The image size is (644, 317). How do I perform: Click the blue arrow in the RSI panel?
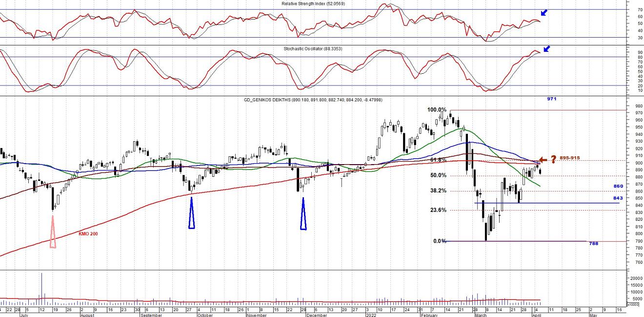tap(544, 13)
